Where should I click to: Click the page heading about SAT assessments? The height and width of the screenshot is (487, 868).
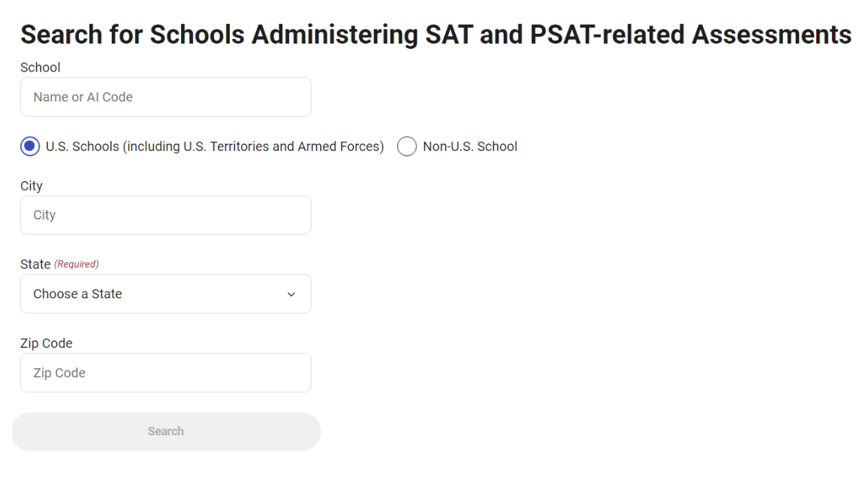(434, 34)
